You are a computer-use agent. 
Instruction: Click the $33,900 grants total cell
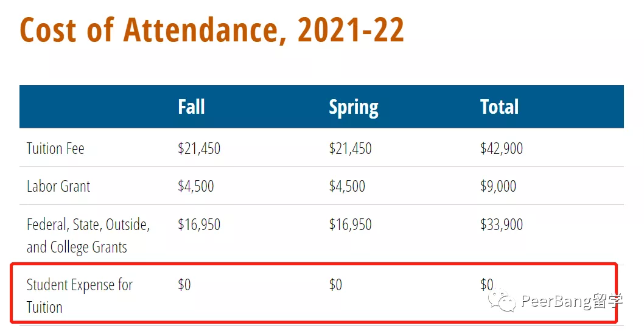pos(501,225)
